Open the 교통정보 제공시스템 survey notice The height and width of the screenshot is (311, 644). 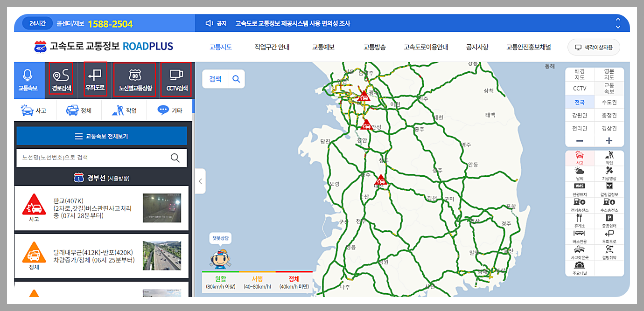(x=293, y=23)
